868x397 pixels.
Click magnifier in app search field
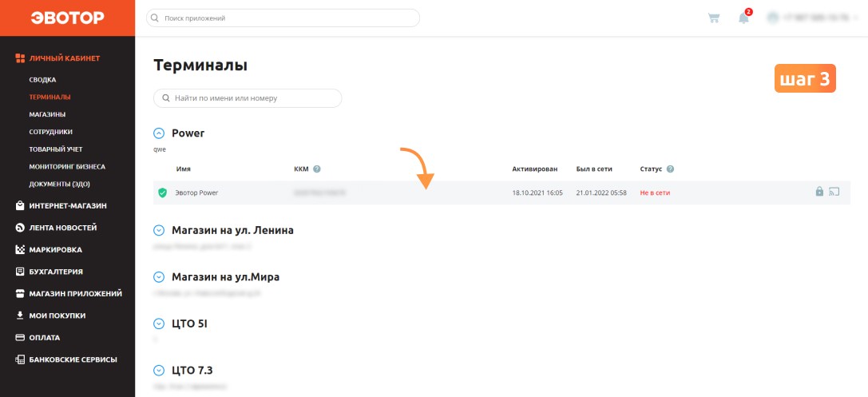pos(155,18)
